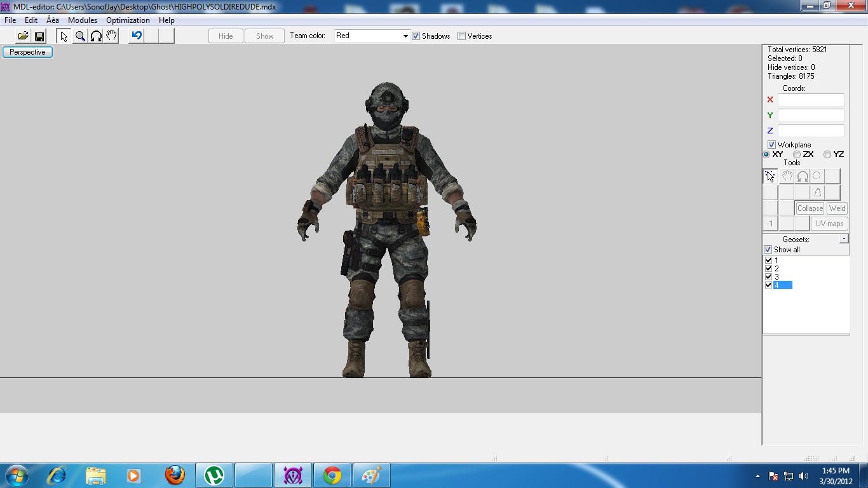
Task: Click the Z coordinate input field
Action: click(811, 130)
